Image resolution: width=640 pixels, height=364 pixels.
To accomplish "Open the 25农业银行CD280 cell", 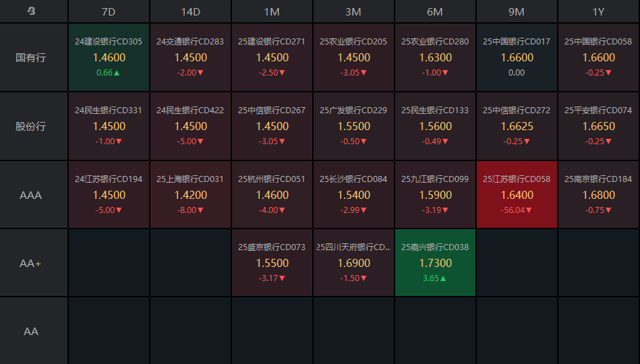I will click(435, 57).
